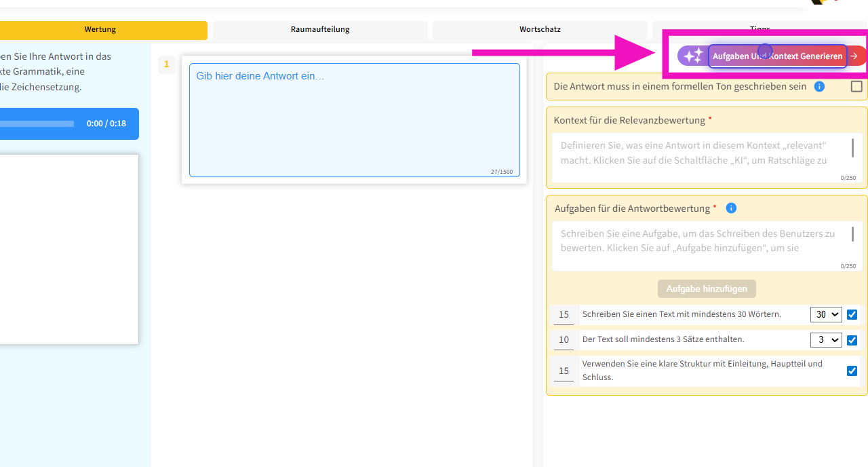Uncheck the minimum 30 words task
868x467 pixels.
(852, 315)
